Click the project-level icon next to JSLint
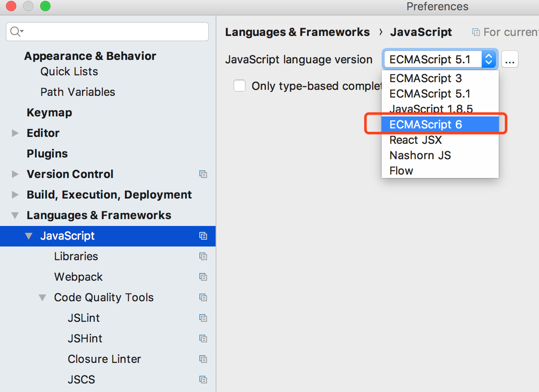Image resolution: width=539 pixels, height=392 pixels. coord(203,318)
